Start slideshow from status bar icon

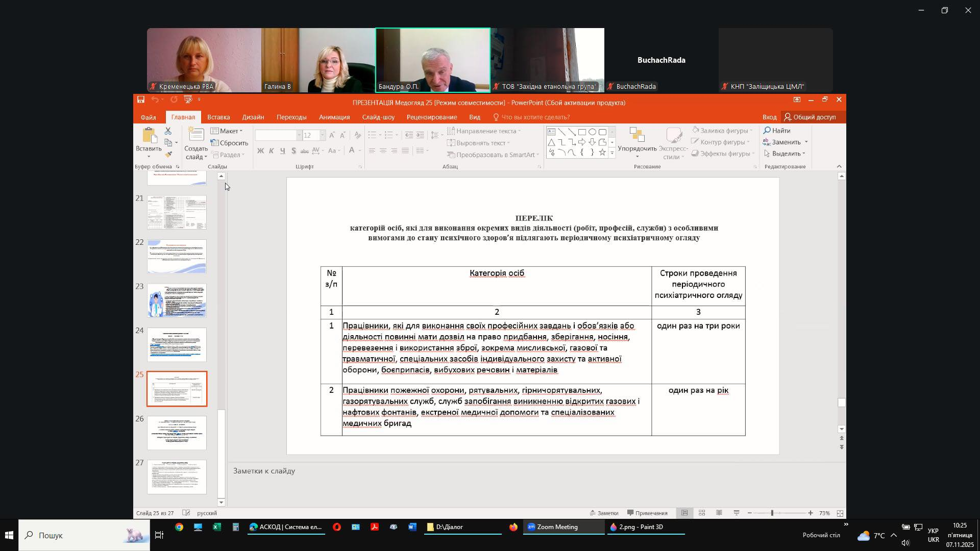736,513
